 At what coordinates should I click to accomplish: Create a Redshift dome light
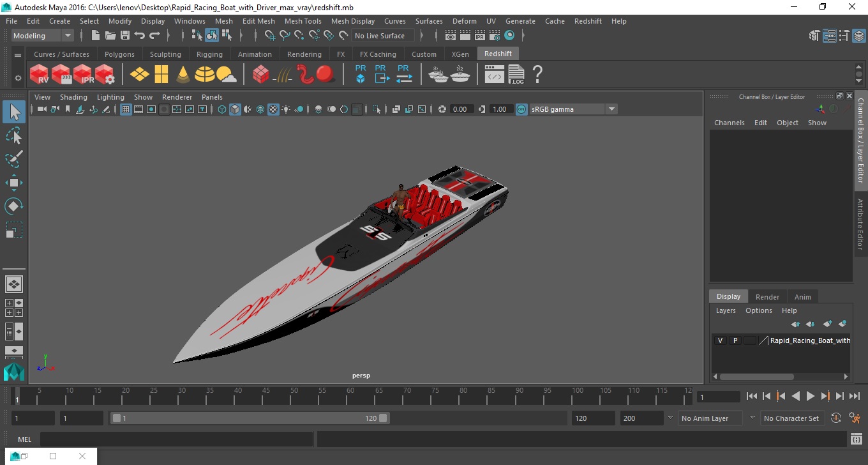(205, 74)
